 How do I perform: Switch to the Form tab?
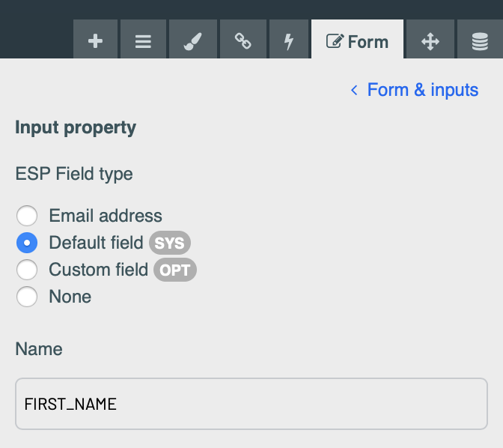[x=357, y=40]
